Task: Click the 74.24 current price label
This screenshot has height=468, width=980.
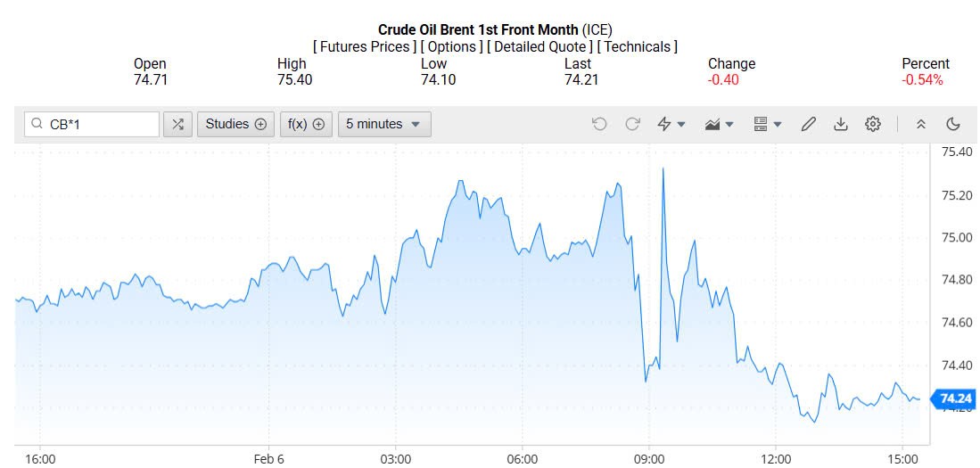Action: [955, 398]
